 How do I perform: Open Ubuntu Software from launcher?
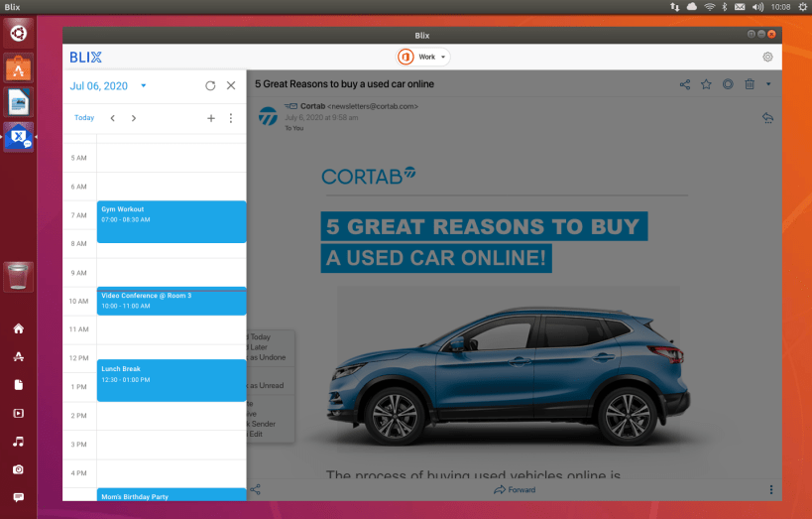[x=19, y=67]
